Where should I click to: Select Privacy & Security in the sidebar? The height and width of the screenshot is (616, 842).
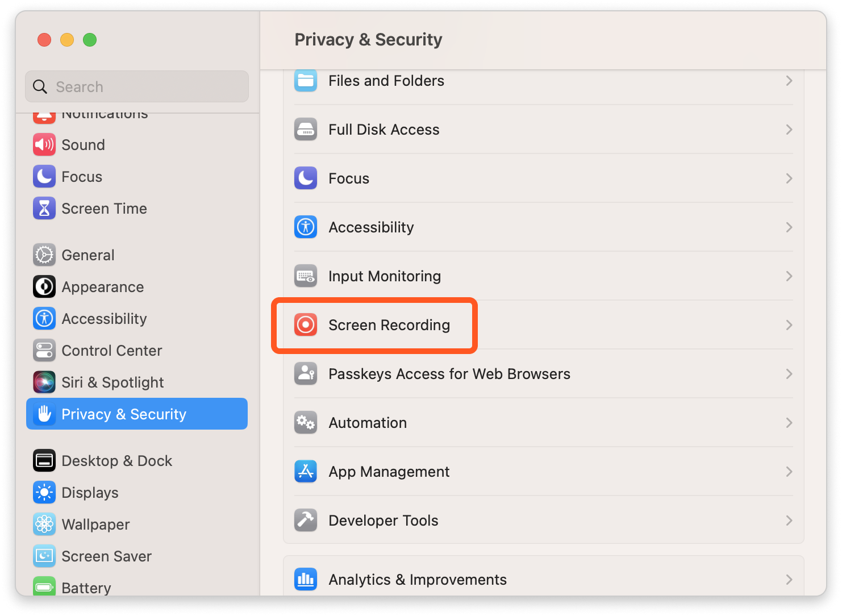(123, 414)
